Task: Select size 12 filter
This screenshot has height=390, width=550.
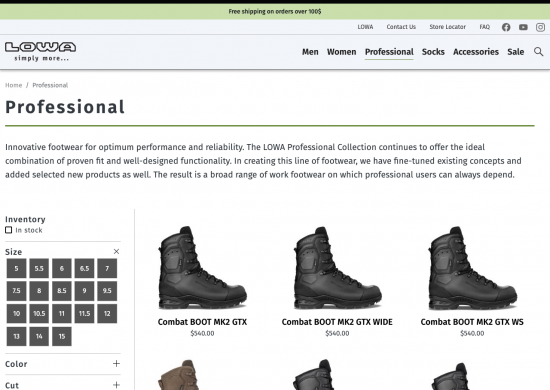Action: (x=107, y=314)
